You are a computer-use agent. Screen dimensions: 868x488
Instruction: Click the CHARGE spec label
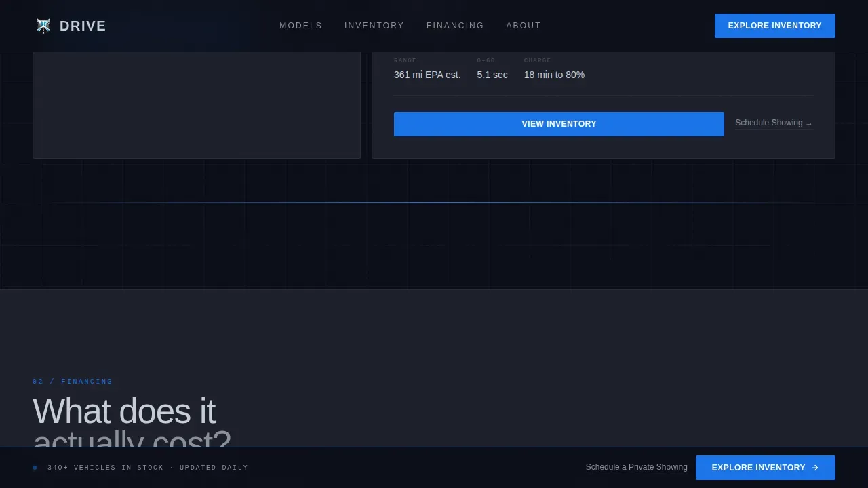[538, 60]
